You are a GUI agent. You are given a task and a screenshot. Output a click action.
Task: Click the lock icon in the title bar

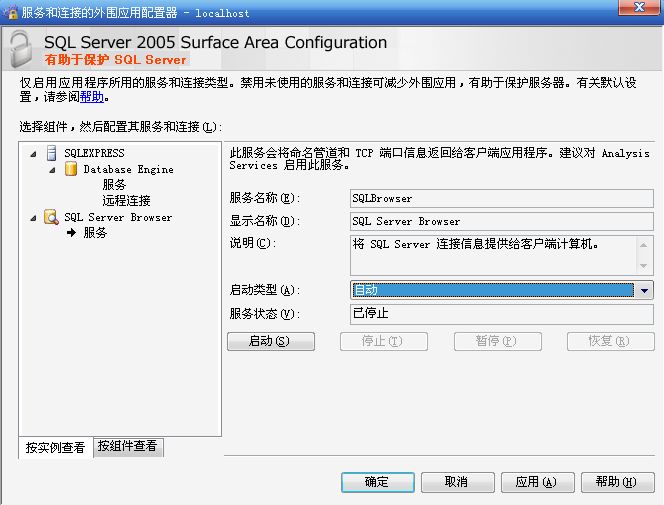tap(12, 13)
